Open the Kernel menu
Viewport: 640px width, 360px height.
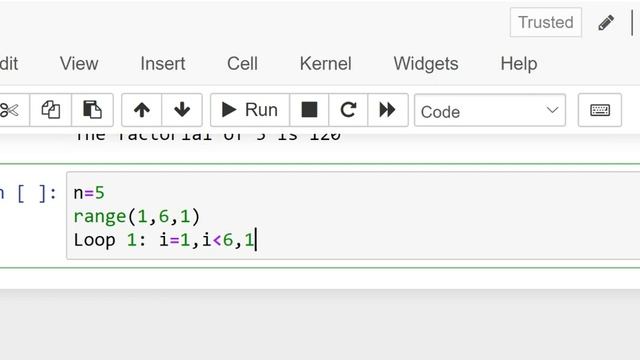(x=325, y=64)
